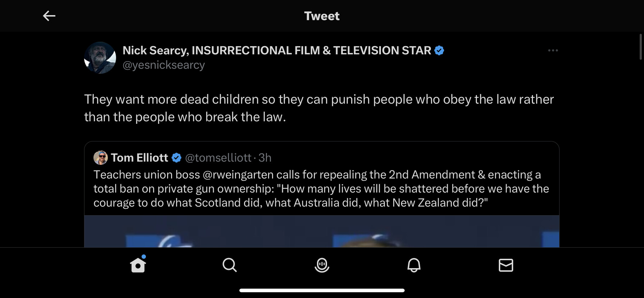Open the @yesnicksearcy handle link
Image resolution: width=644 pixels, height=298 pixels.
(164, 65)
